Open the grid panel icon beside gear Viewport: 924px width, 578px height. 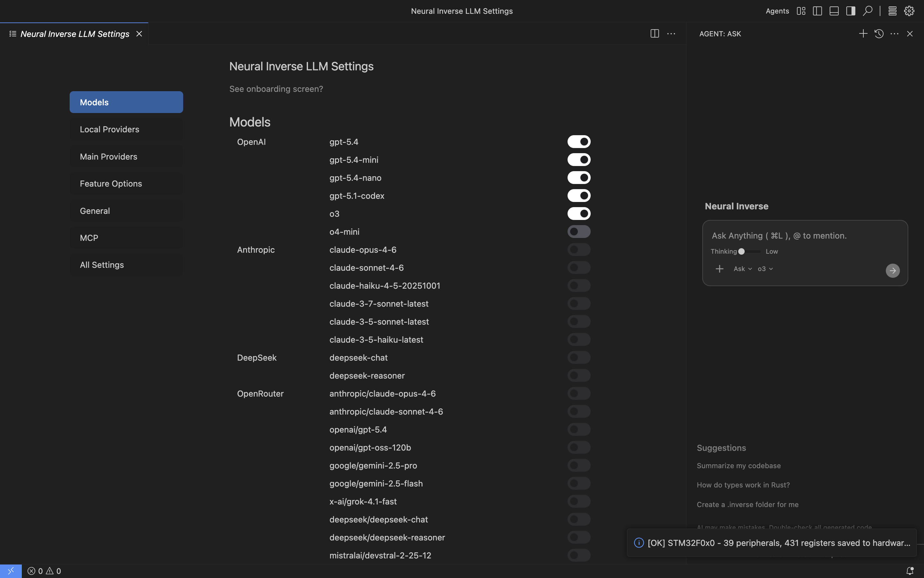[892, 11]
